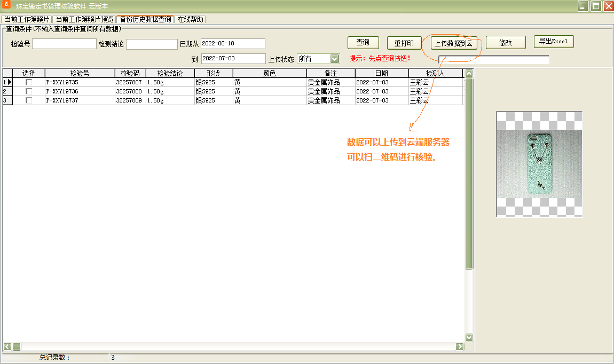Select cell P-XXY19736
Image resolution: width=614 pixels, height=364 pixels.
click(x=80, y=91)
